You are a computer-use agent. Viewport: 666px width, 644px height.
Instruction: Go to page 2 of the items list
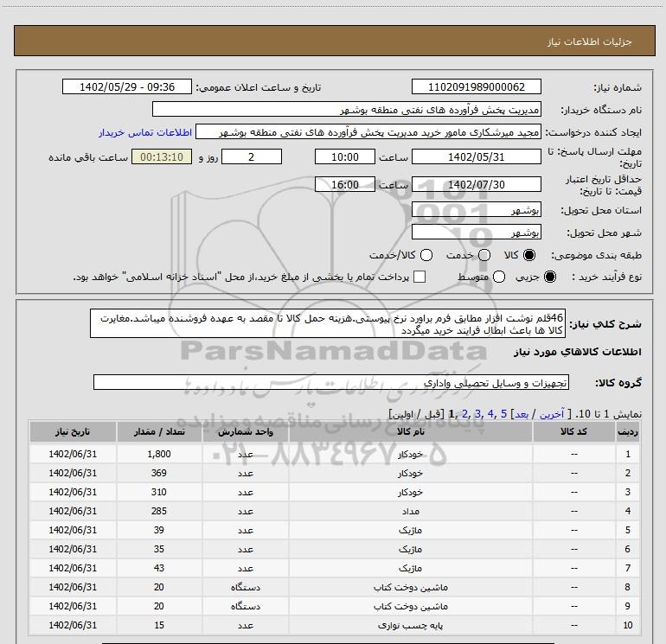point(465,414)
